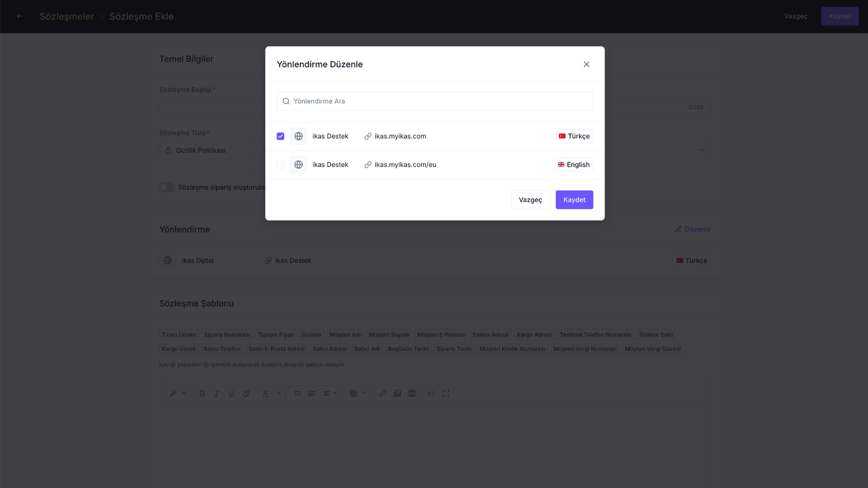The image size is (868, 488).
Task: Insert the Fatura Adresi template tag
Action: click(491, 335)
